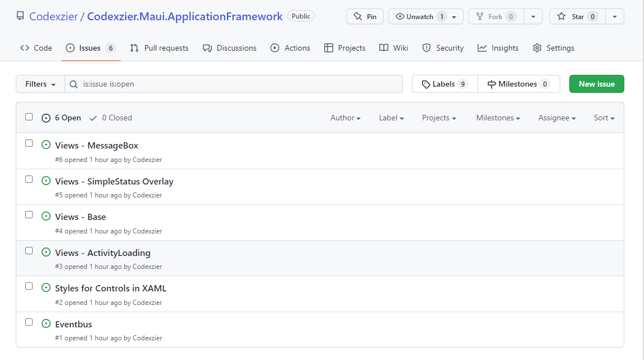Click the tag icon on Labels button

(x=426, y=84)
